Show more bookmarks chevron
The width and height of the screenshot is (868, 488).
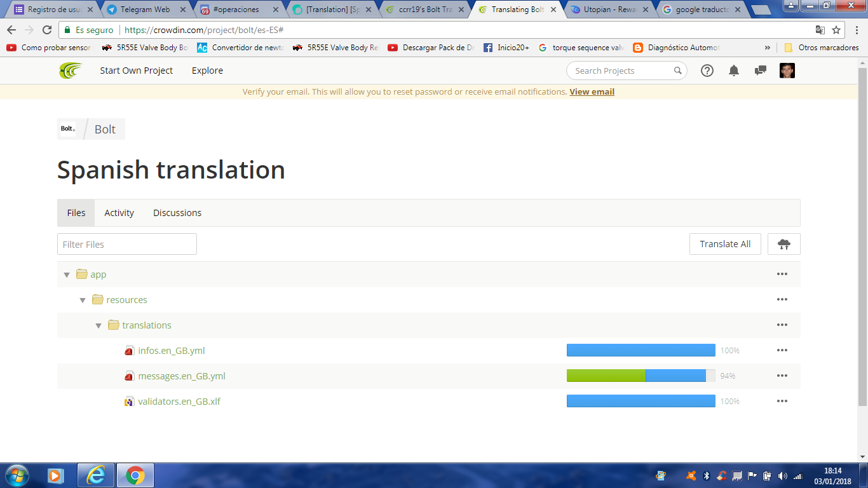coord(768,48)
